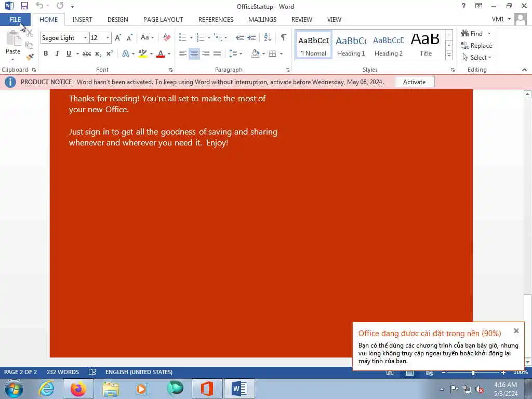Image resolution: width=532 pixels, height=399 pixels.
Task: Open proofing errors icon in status bar
Action: click(x=92, y=372)
